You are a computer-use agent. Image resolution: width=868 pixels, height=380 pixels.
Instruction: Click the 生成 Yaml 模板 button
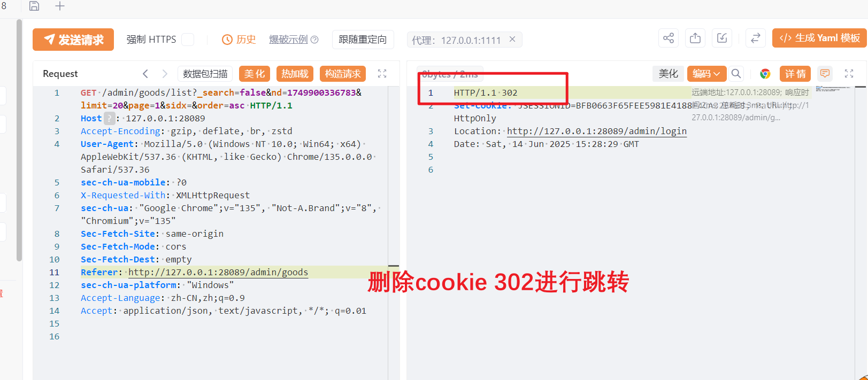(x=819, y=38)
